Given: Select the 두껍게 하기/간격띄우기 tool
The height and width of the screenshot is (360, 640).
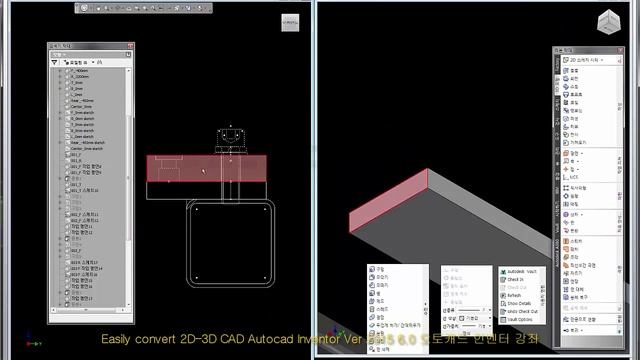Looking at the screenshot, I should (x=395, y=325).
